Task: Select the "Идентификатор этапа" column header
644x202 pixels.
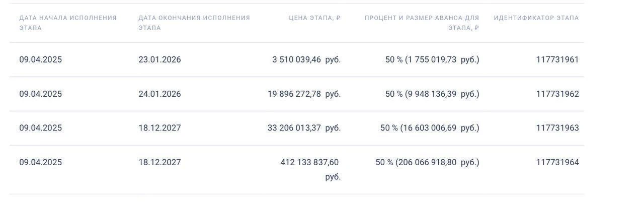Action: pos(536,18)
